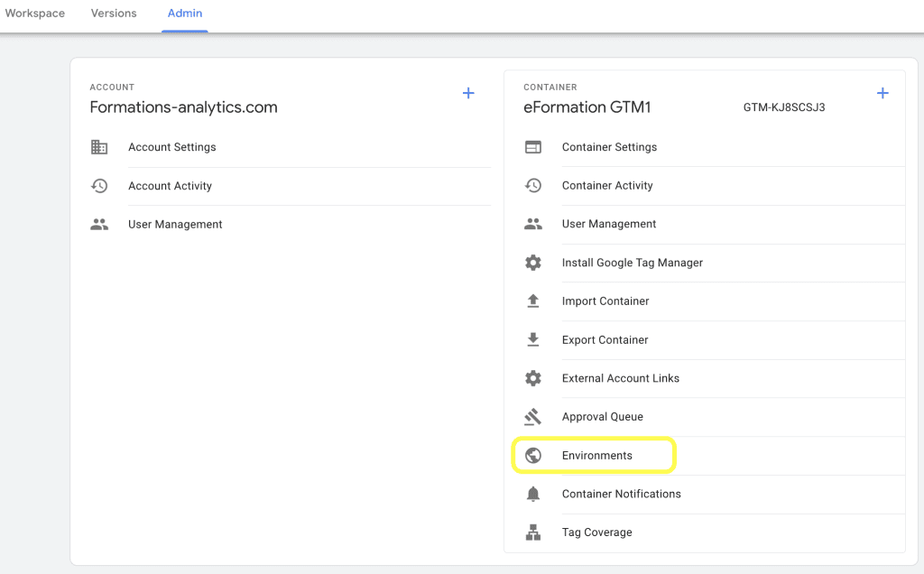The height and width of the screenshot is (574, 924).
Task: Click the container name eFormation GTM1
Action: 587,107
